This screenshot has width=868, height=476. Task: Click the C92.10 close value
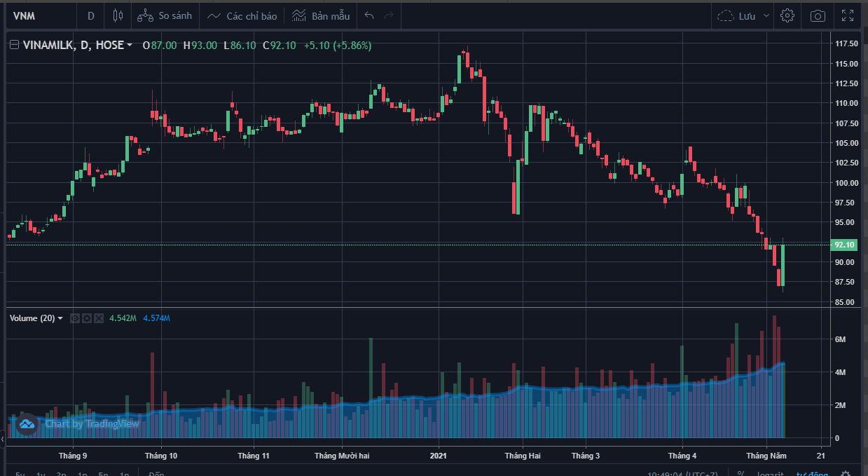pos(279,46)
